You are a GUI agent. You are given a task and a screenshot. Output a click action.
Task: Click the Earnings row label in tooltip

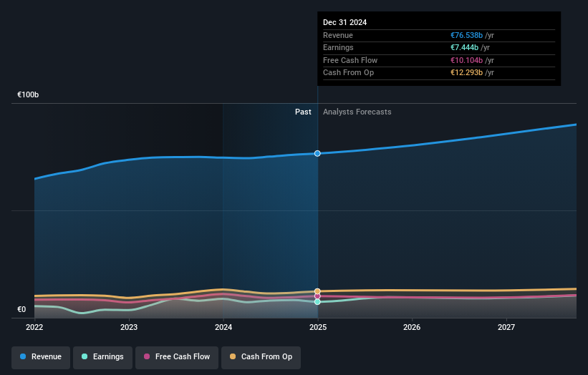coord(338,47)
